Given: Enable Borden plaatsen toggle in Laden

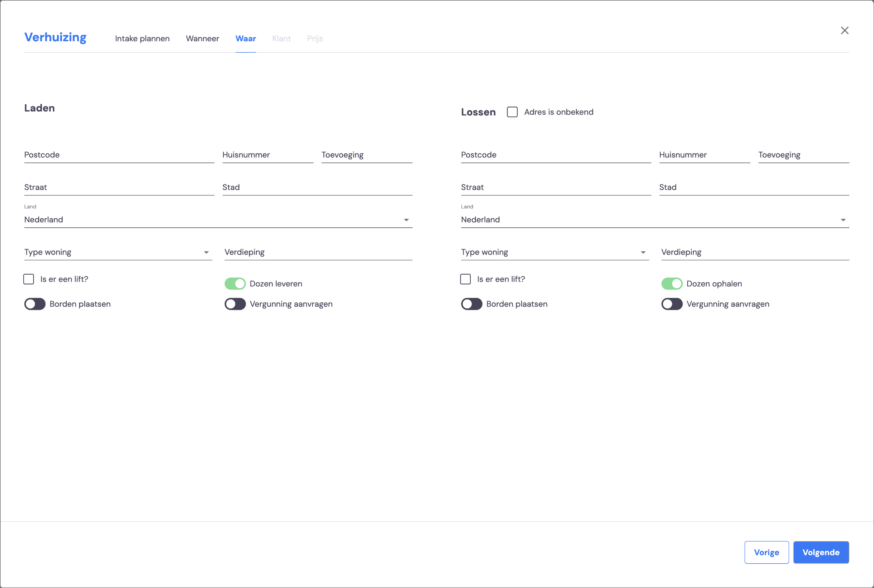Looking at the screenshot, I should pyautogui.click(x=35, y=304).
